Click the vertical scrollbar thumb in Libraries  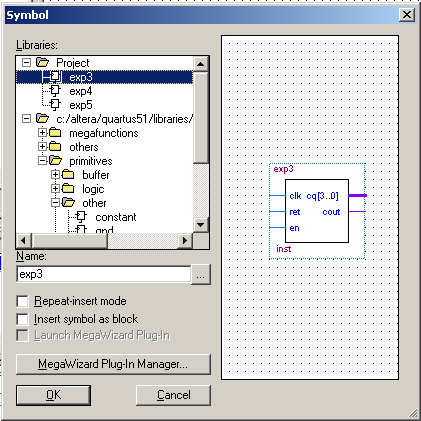click(x=201, y=117)
